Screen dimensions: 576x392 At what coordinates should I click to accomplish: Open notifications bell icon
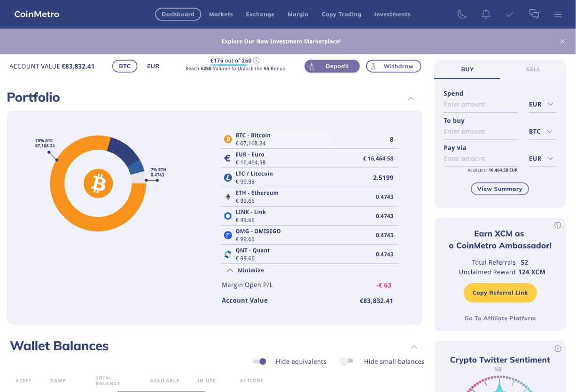(486, 15)
